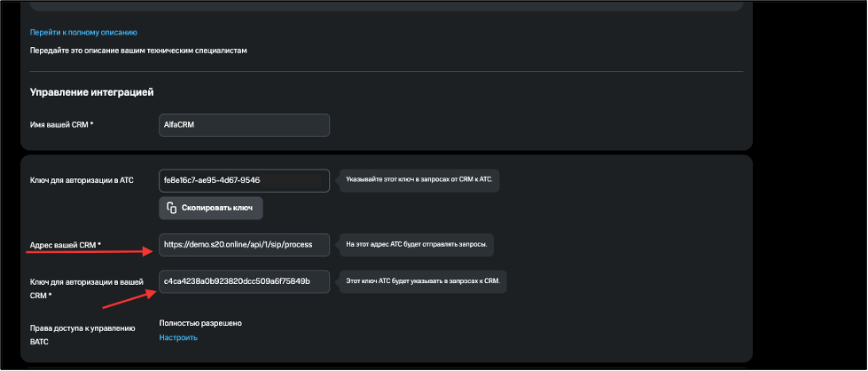Click the Ключ для авторизации в АТС label
Image resolution: width=868 pixels, height=371 pixels.
pos(82,180)
